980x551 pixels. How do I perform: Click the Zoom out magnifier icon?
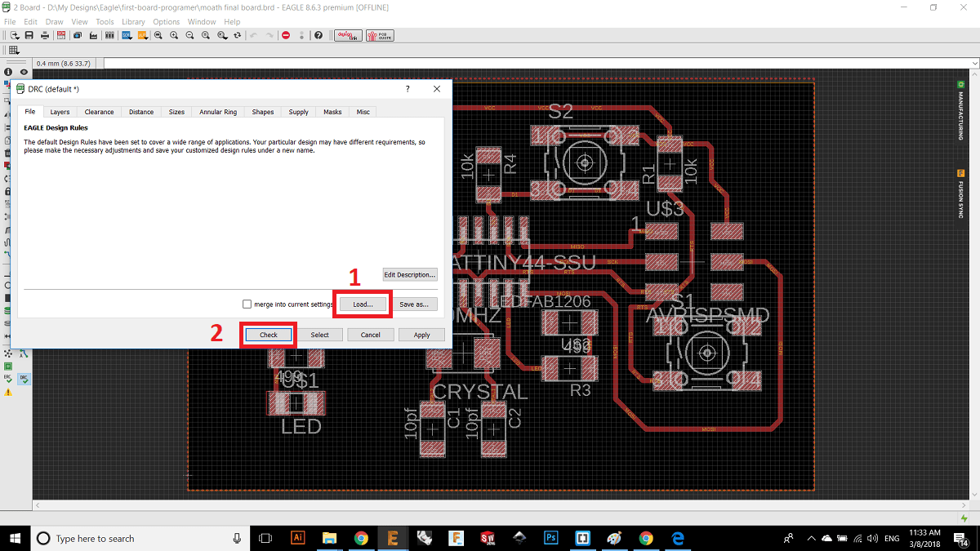(x=189, y=36)
